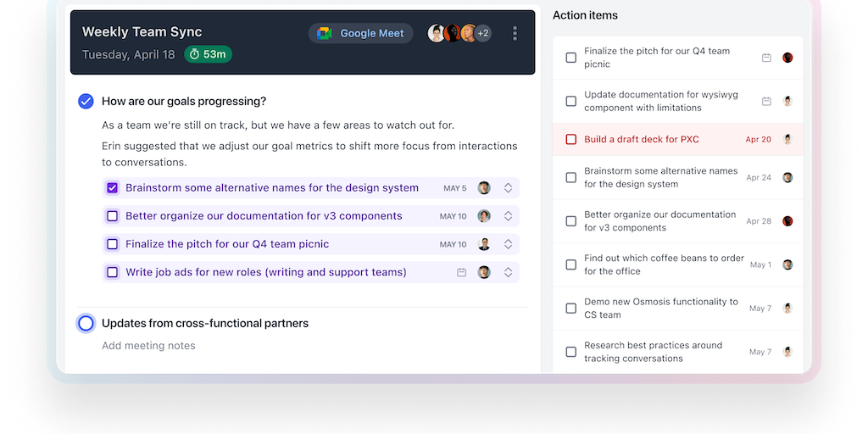Click the +2 attendees avatar badge
Screen dimensions: 868x434
482,34
